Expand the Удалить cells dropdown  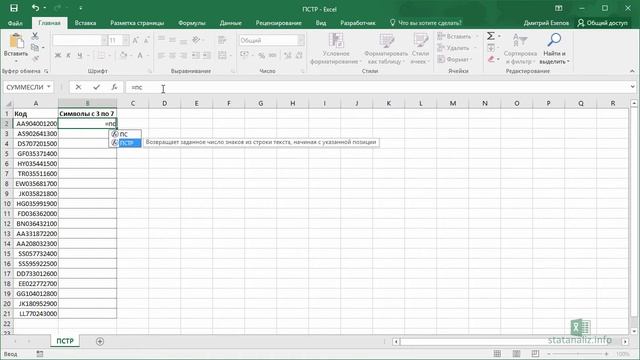(476, 48)
